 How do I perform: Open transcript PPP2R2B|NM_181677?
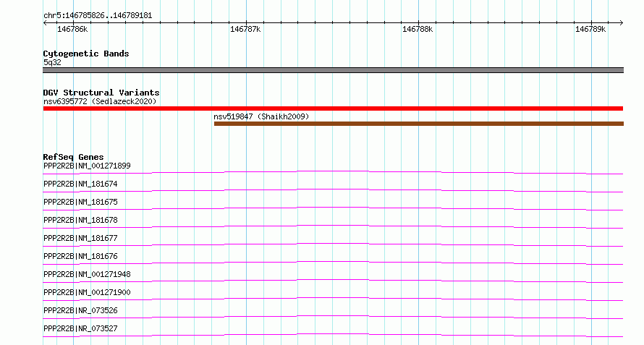click(x=80, y=238)
